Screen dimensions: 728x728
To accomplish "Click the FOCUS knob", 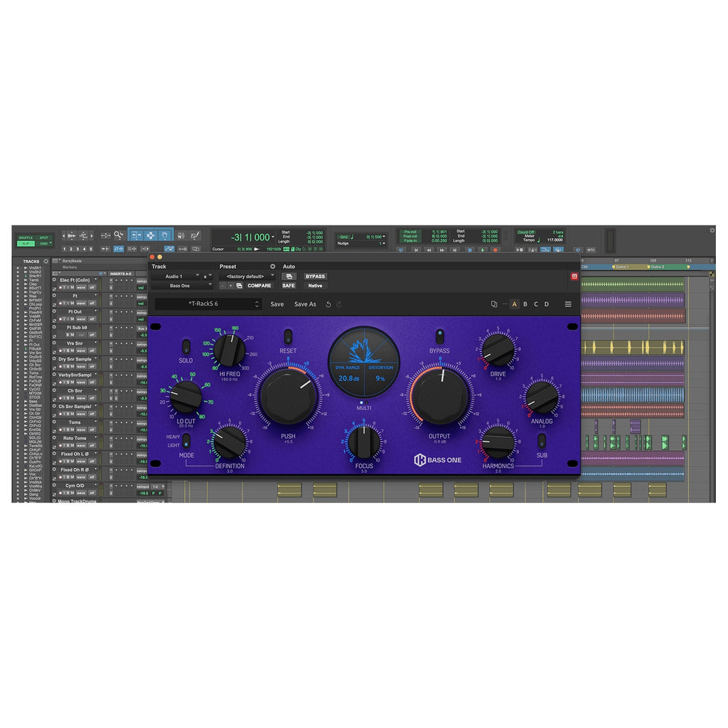I will point(363,442).
